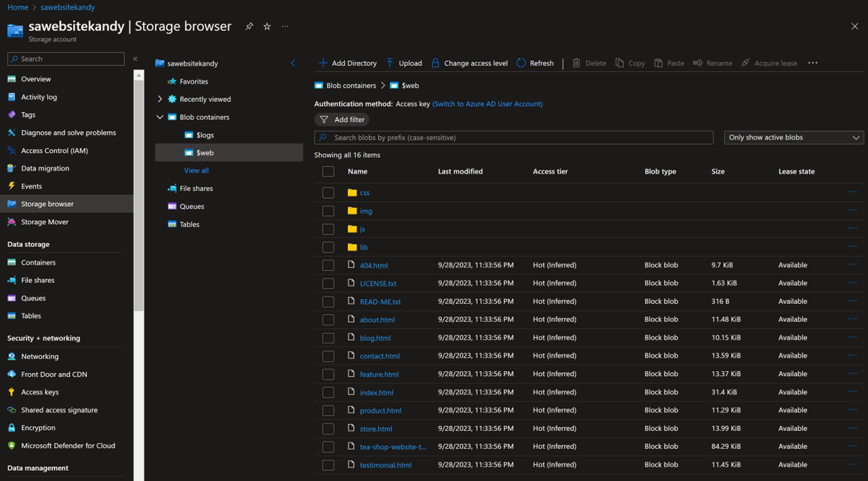Click the Tags icon in sidebar

[x=12, y=115]
